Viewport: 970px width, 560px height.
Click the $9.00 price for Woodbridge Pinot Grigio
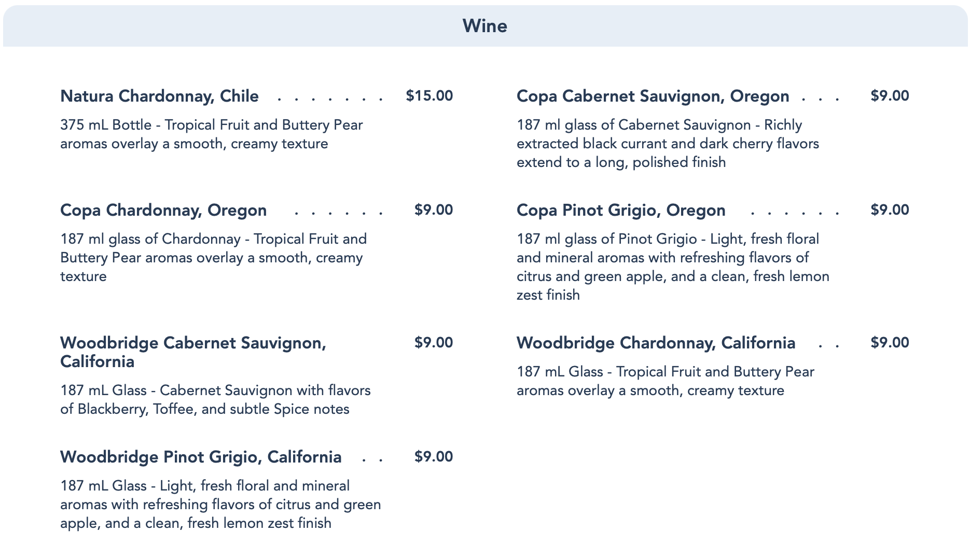tap(433, 457)
